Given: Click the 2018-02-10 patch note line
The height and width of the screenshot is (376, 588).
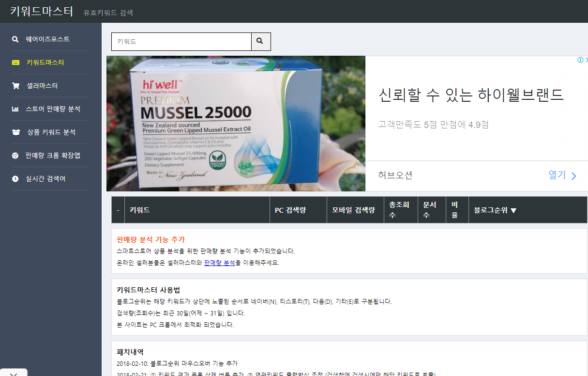Looking at the screenshot, I should (x=177, y=363).
